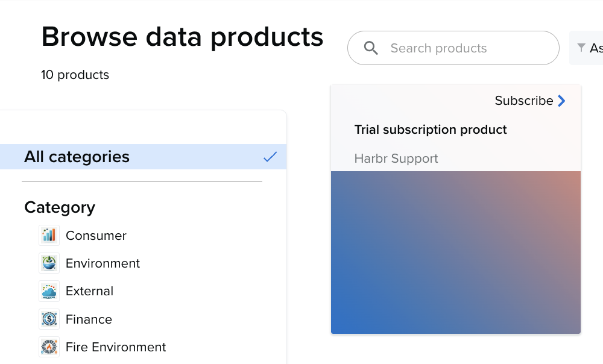Focus the Search products field
This screenshot has height=364, width=603.
(464, 48)
